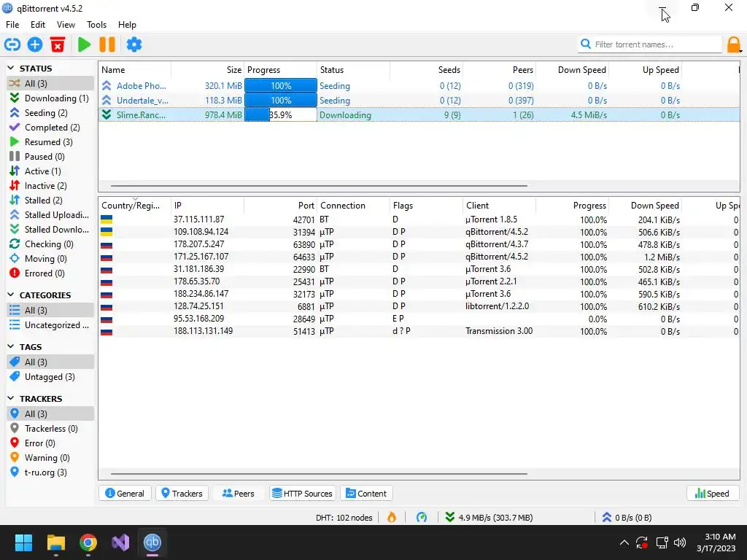Click the download speed status bar indicator
The width and height of the screenshot is (747, 560).
pyautogui.click(x=489, y=518)
